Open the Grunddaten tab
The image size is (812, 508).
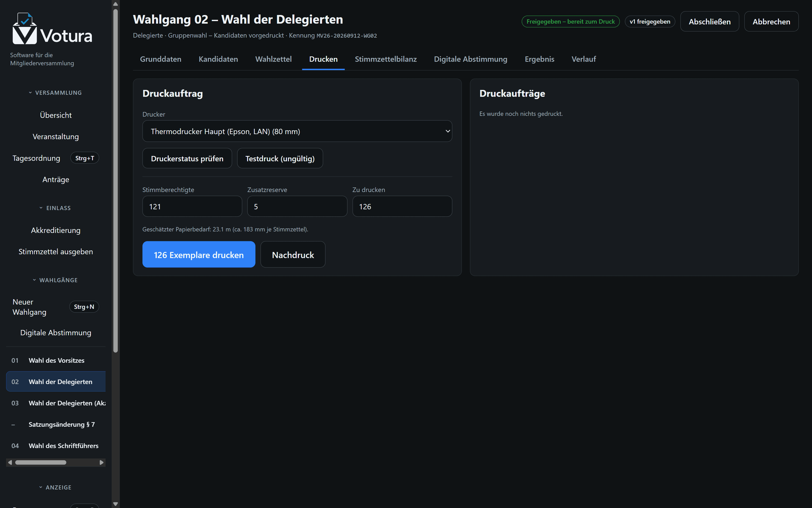tap(160, 59)
